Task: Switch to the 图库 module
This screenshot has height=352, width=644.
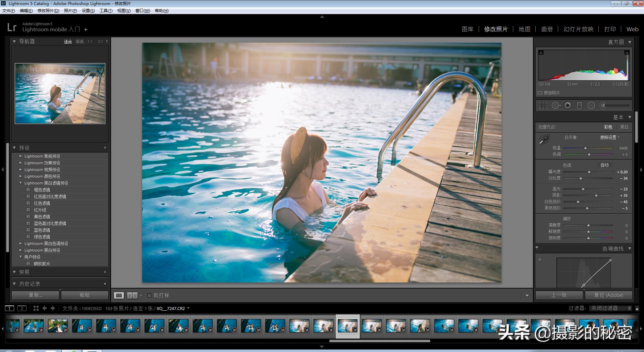Action: (x=467, y=29)
